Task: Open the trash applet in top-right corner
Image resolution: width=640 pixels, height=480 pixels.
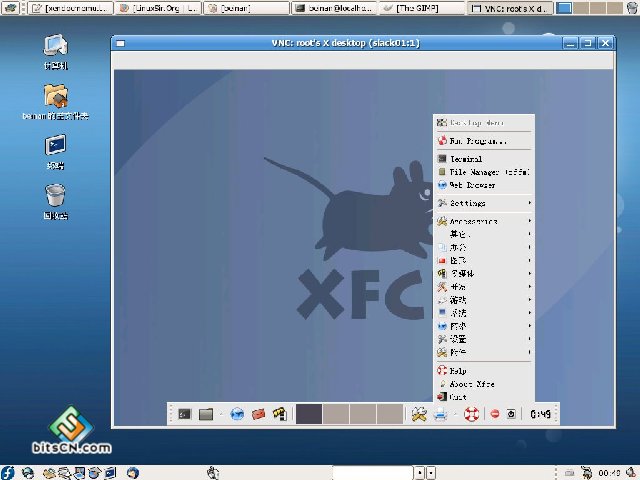Action: click(631, 8)
